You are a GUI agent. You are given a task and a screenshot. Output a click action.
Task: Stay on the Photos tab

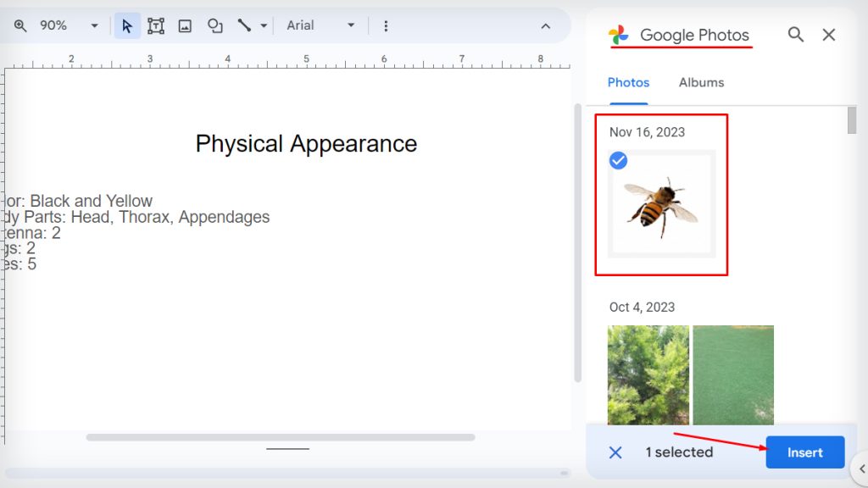point(628,82)
